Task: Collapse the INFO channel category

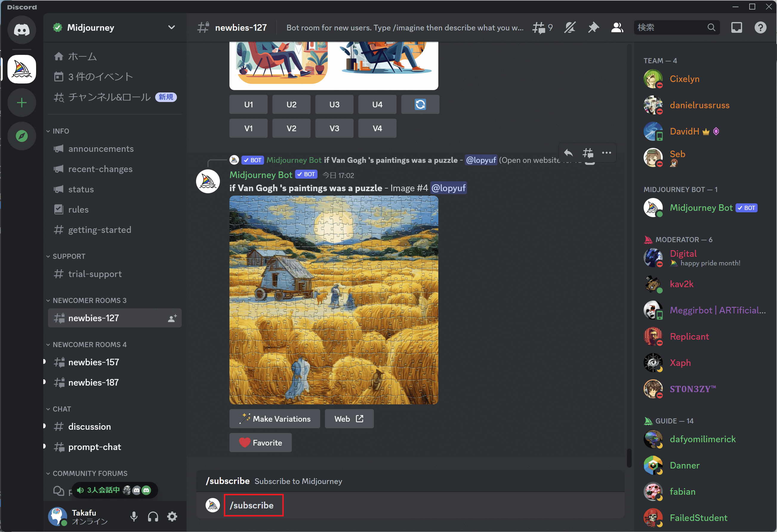Action: coord(61,131)
